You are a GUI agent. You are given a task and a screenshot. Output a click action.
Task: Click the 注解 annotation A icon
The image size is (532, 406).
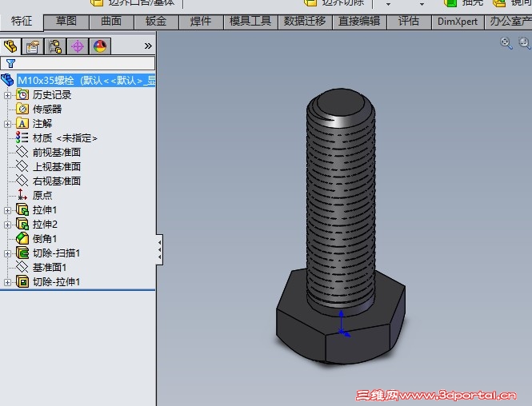(x=22, y=124)
